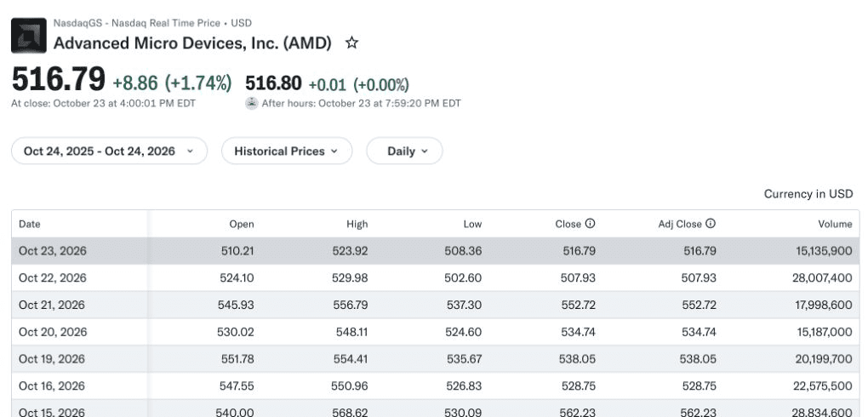Viewport: 868px width, 417px height.
Task: Click the Advanced Micro Devices, Inc. (AMD) title
Action: 192,43
